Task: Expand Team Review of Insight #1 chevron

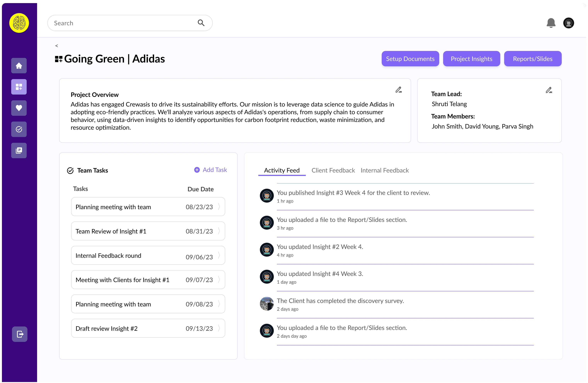Action: (219, 231)
